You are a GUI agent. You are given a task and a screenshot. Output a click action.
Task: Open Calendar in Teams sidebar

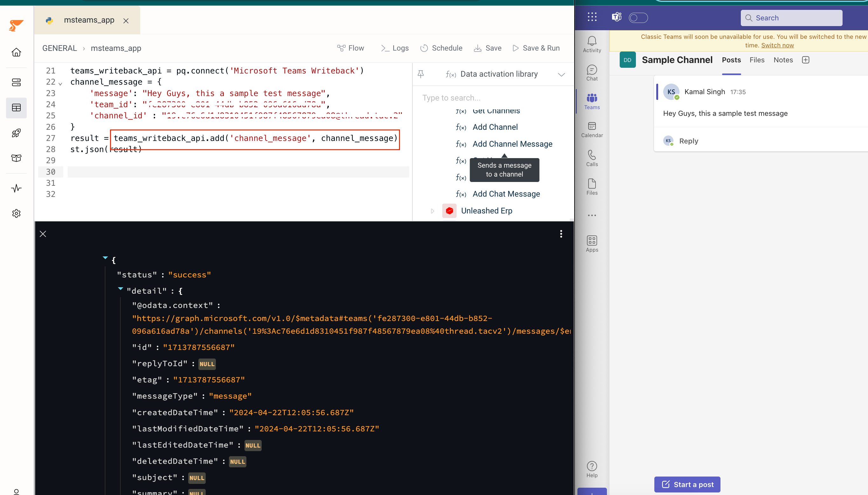pyautogui.click(x=592, y=130)
